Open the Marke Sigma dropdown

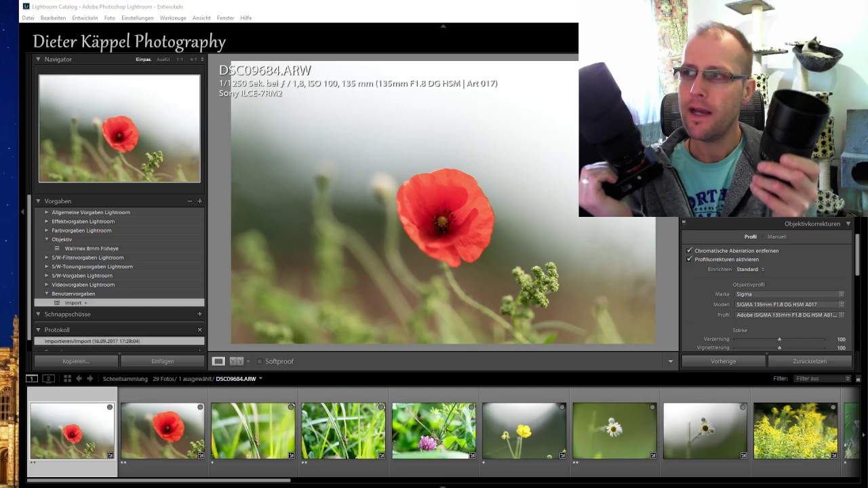click(x=789, y=294)
